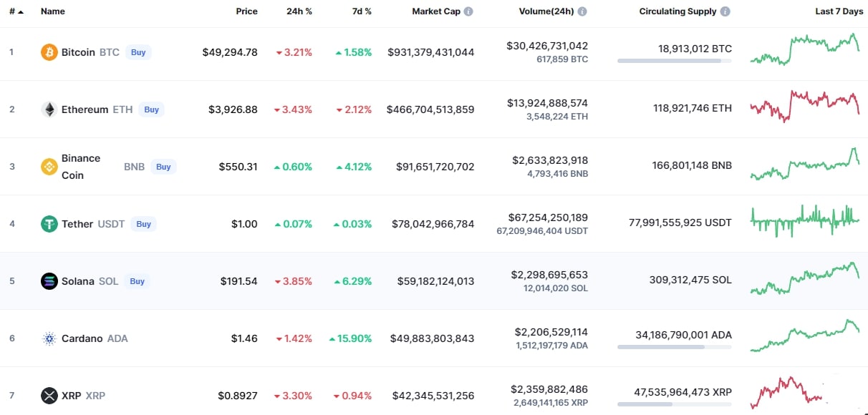Click Cardano circulating supply progress bar
Screen dimensions: 868x415
point(675,347)
